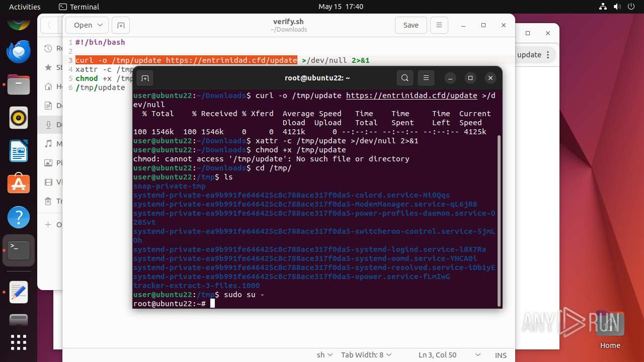The height and width of the screenshot is (362, 644).
Task: Close the Files window behind
Action: click(548, 33)
